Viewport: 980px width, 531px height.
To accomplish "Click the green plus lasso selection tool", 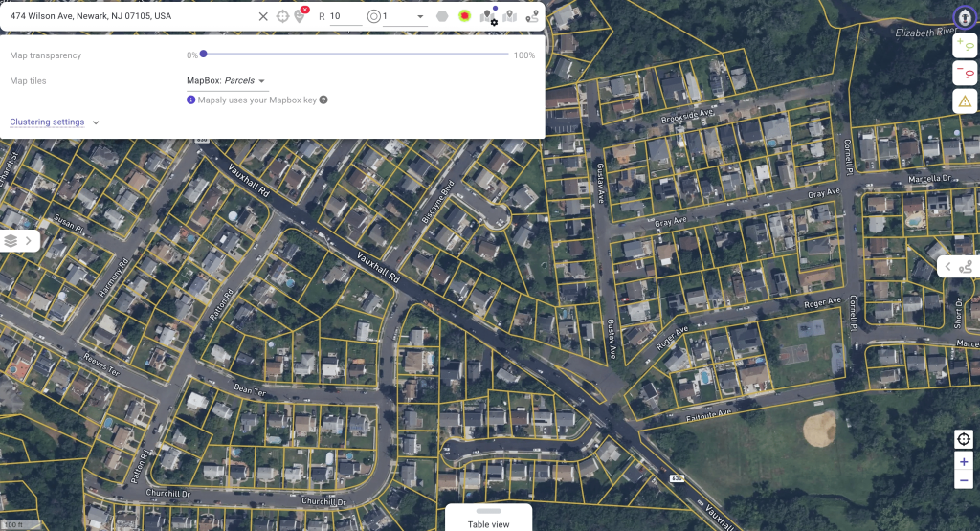I will (x=964, y=46).
